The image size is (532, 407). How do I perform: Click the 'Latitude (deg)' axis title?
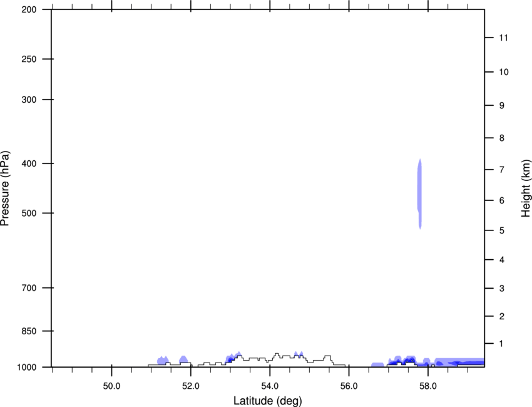[268, 401]
